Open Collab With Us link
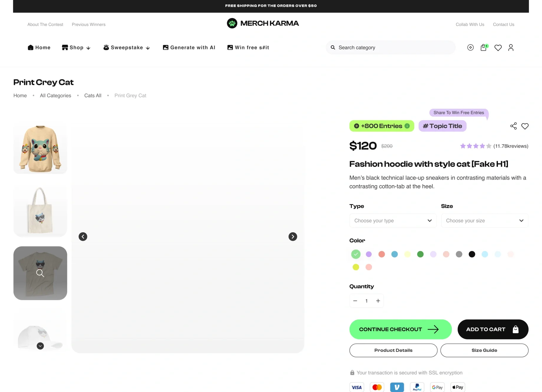 470,25
